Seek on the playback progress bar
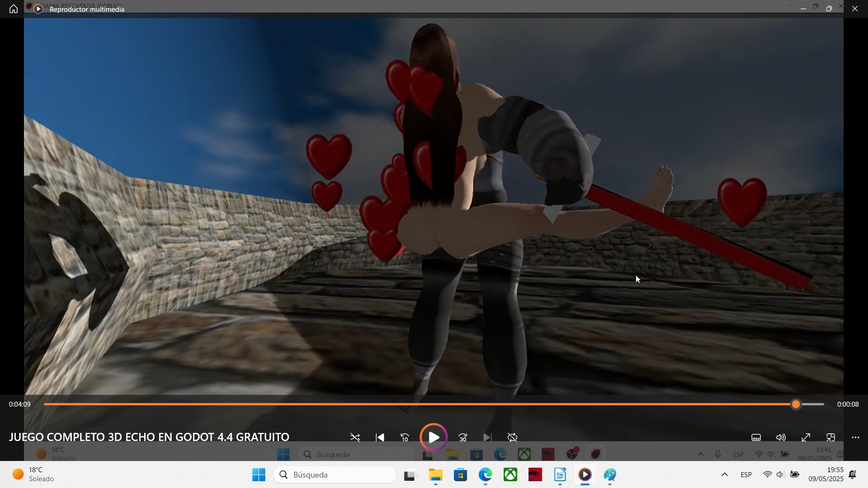Image resolution: width=868 pixels, height=488 pixels. point(434,404)
